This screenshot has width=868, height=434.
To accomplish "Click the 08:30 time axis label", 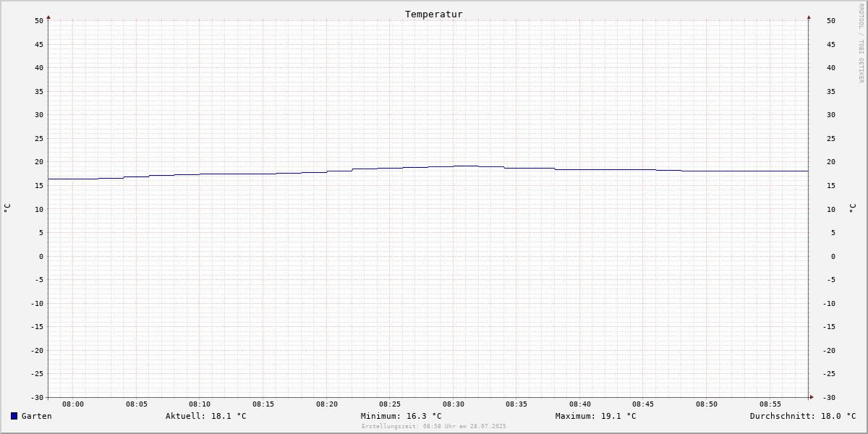I will 454,404.
